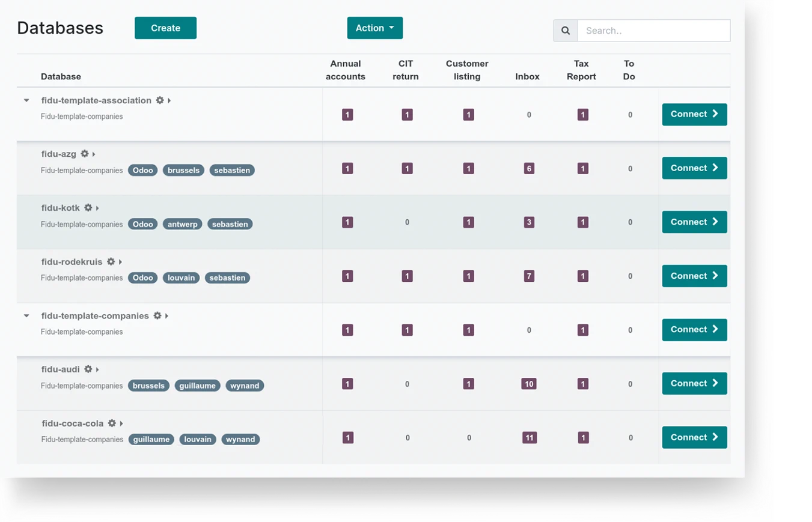Expand arrow next to fidu-azg gear
Screen dimensions: 812x522
tap(94, 154)
